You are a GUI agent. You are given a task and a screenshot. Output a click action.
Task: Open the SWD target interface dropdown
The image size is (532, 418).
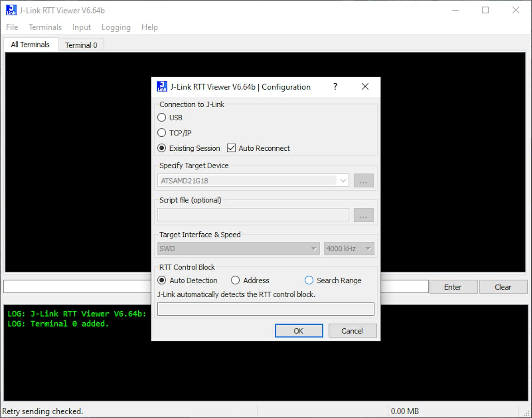coord(239,249)
